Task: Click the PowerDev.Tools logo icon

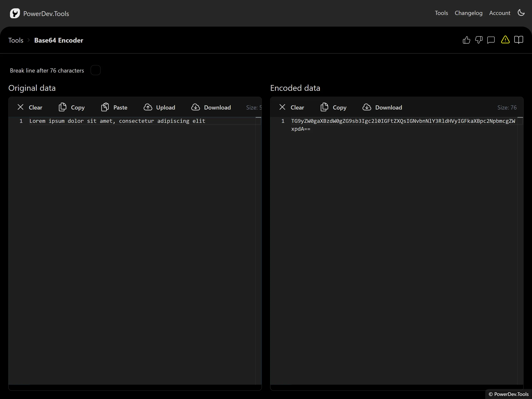Action: point(15,14)
